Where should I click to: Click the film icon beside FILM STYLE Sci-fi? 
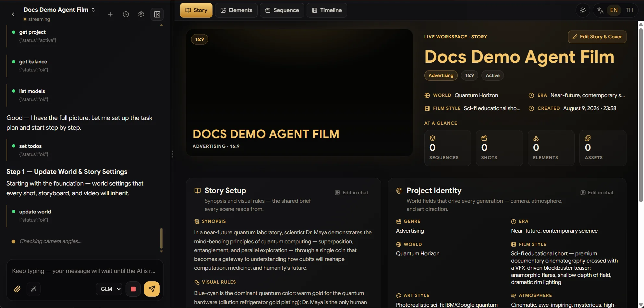pos(427,109)
